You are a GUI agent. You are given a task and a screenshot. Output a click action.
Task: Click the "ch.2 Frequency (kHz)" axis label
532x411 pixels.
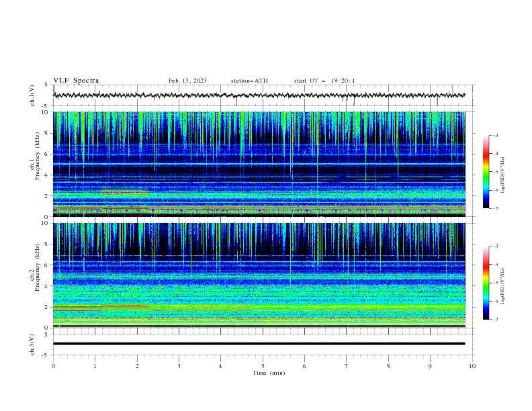pyautogui.click(x=34, y=267)
